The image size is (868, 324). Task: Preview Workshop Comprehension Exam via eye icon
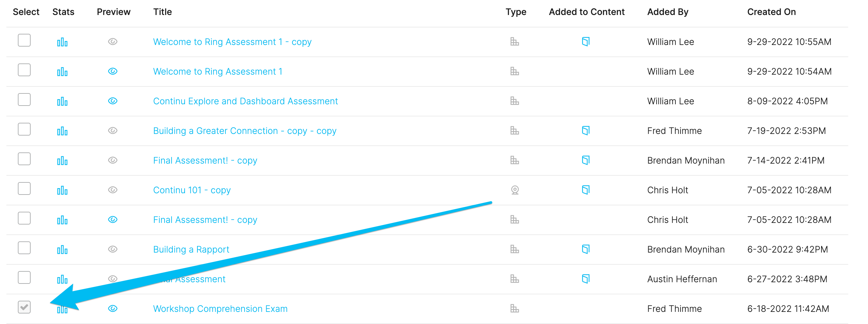113,308
